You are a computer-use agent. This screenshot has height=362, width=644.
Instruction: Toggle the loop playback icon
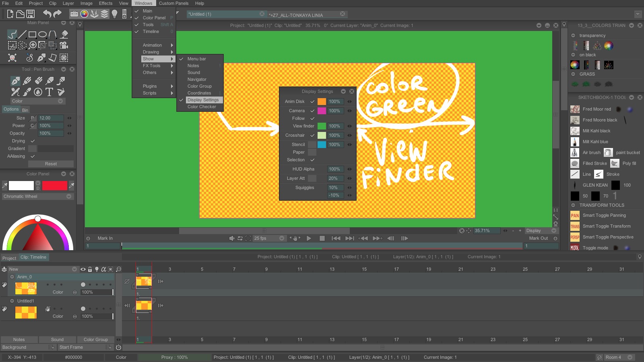pos(240,238)
